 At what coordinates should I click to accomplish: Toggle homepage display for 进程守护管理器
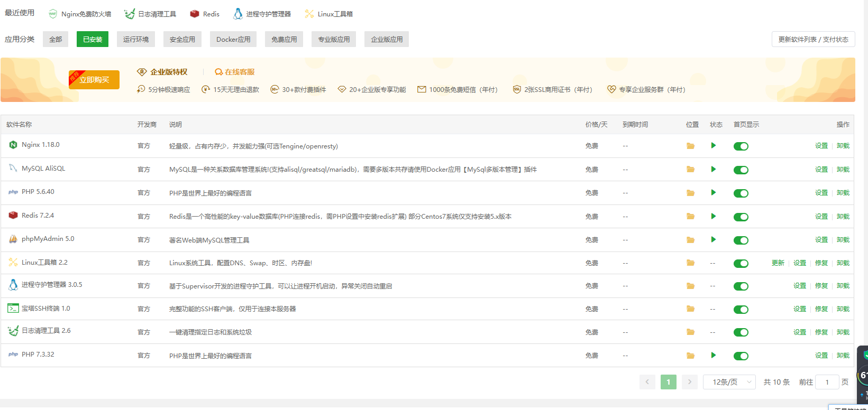741,286
